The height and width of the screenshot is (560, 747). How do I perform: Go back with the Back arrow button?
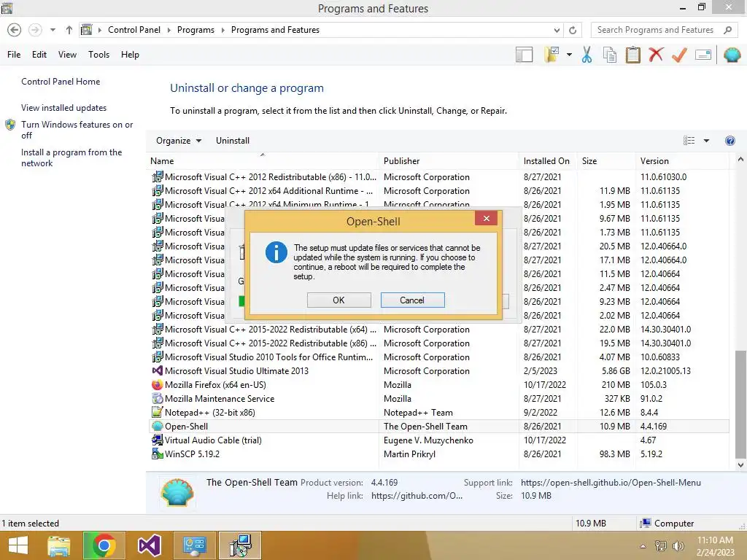15,30
